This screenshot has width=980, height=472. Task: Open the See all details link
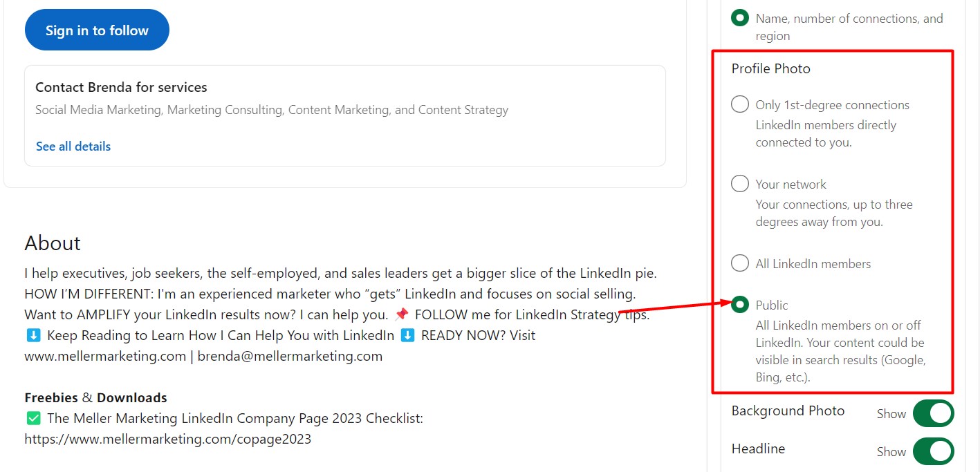[x=73, y=146]
